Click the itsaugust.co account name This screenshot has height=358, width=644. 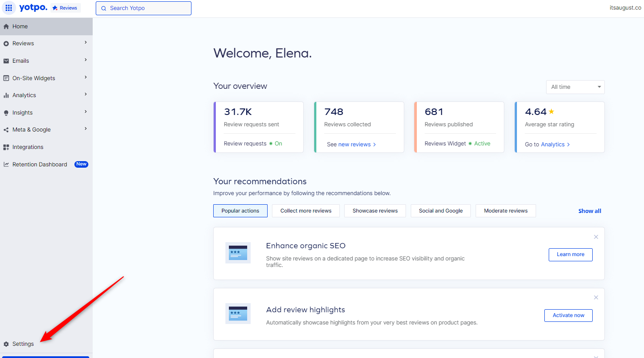tap(625, 8)
